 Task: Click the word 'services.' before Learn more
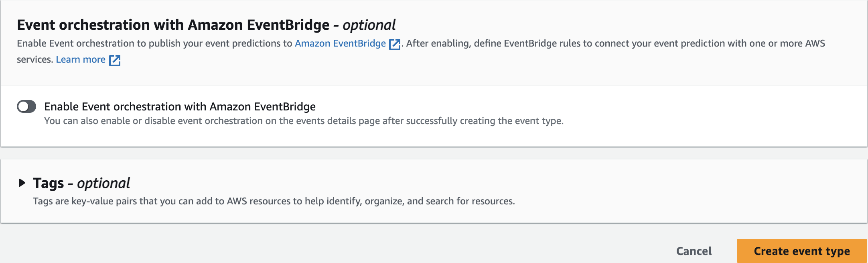(x=34, y=59)
